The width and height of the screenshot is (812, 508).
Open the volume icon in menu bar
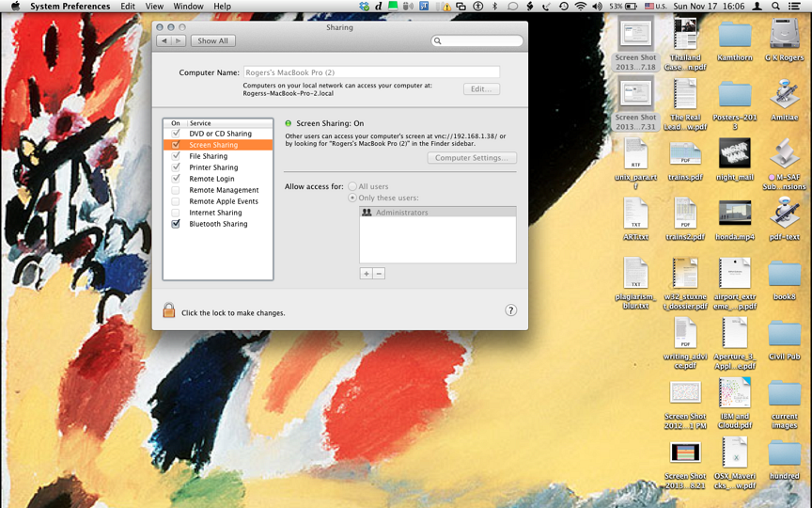[x=597, y=7]
